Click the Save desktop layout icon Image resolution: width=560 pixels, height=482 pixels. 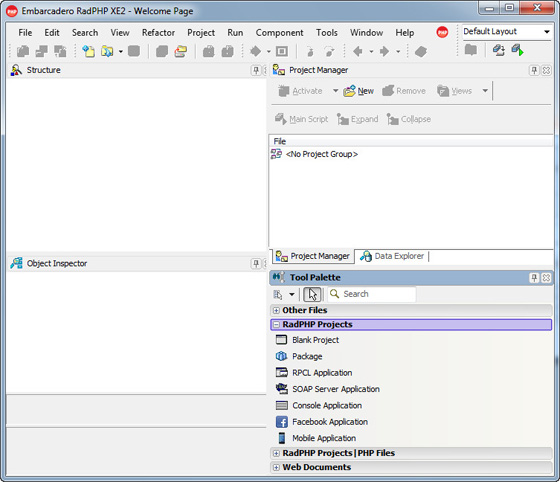[x=499, y=50]
